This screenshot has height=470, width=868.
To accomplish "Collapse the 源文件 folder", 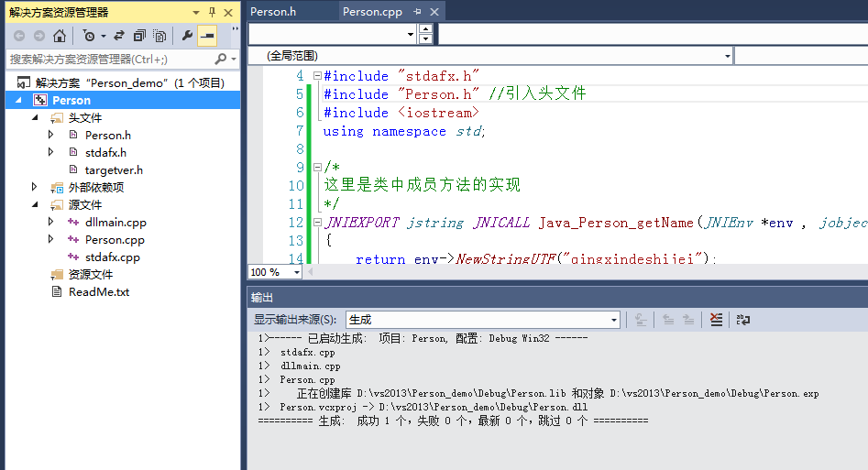I will pos(36,204).
